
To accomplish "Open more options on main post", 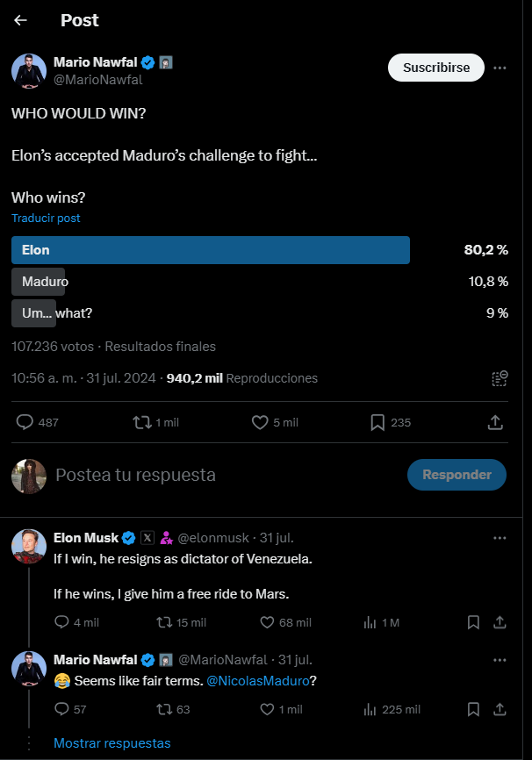I will tap(500, 68).
